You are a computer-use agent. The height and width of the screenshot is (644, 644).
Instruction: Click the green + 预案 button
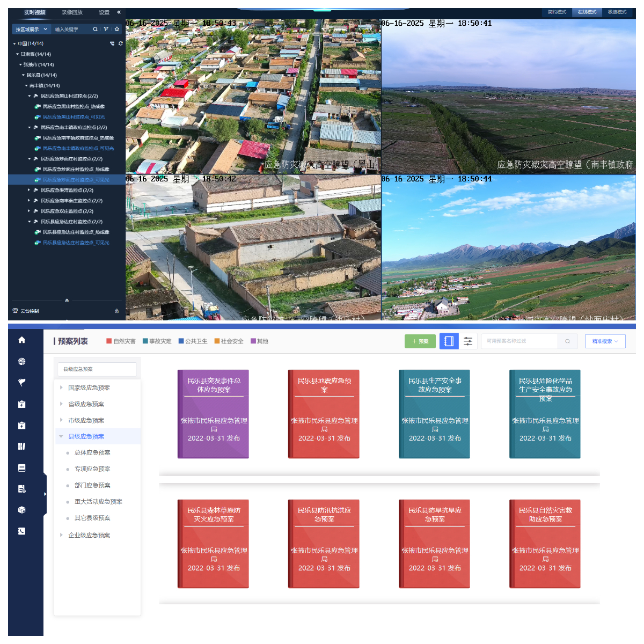click(x=420, y=341)
